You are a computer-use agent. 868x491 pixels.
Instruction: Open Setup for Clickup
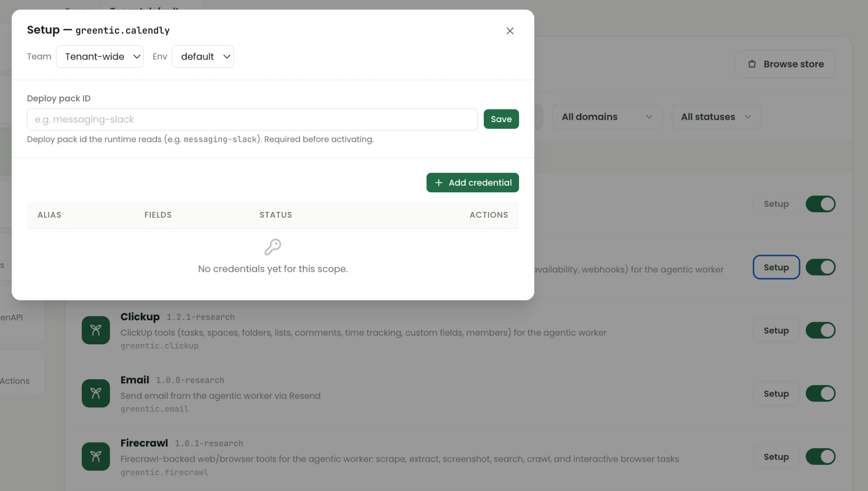click(776, 331)
